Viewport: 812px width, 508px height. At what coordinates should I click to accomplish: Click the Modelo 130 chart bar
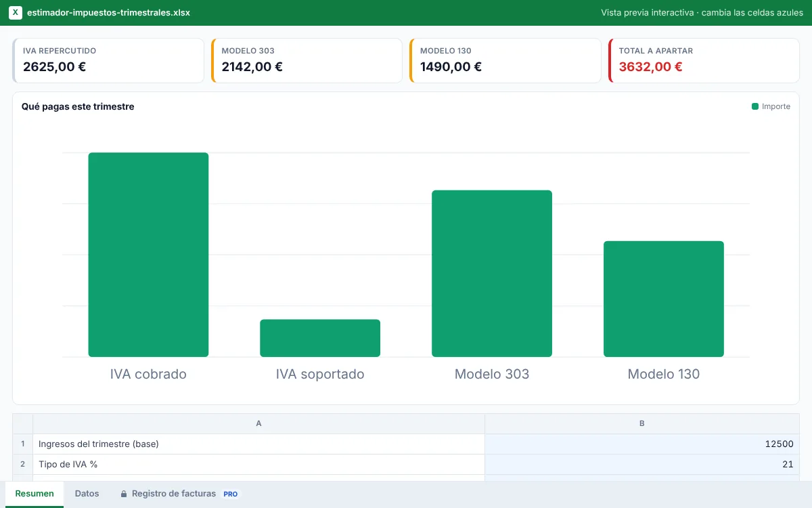click(x=664, y=299)
